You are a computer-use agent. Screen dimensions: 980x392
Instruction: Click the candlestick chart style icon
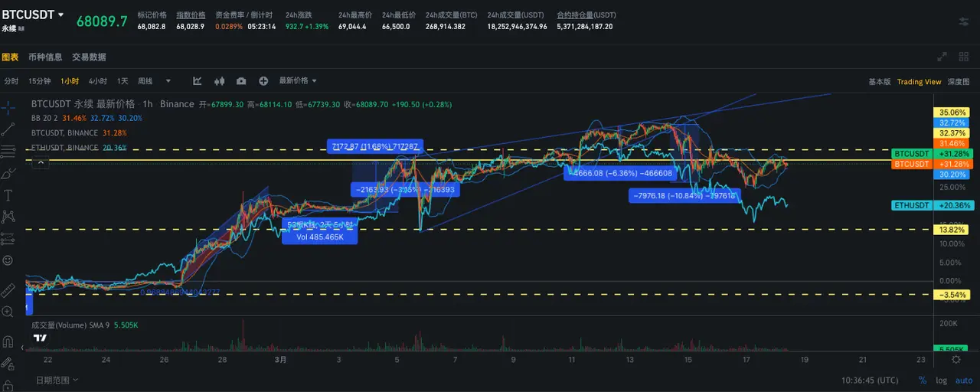pos(220,81)
